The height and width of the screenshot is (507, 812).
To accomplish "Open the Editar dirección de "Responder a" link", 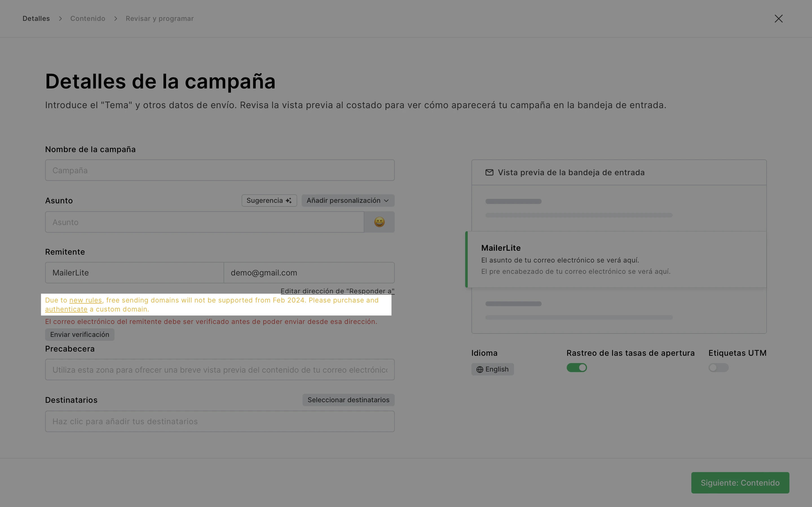I will (x=337, y=291).
